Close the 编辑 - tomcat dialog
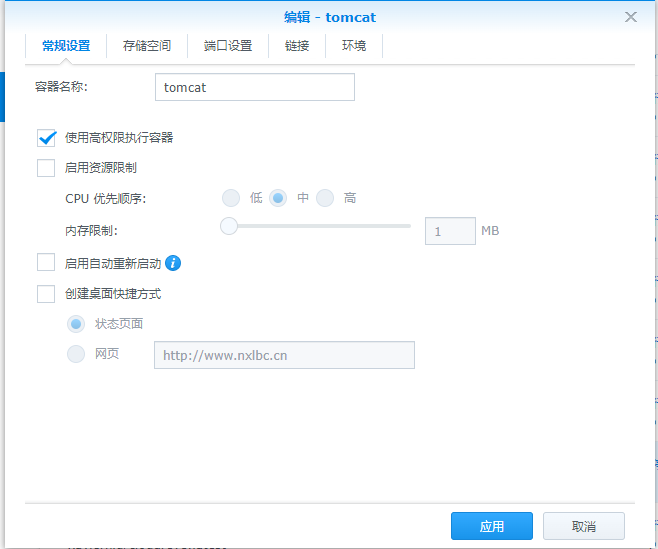This screenshot has height=549, width=658. pyautogui.click(x=630, y=17)
